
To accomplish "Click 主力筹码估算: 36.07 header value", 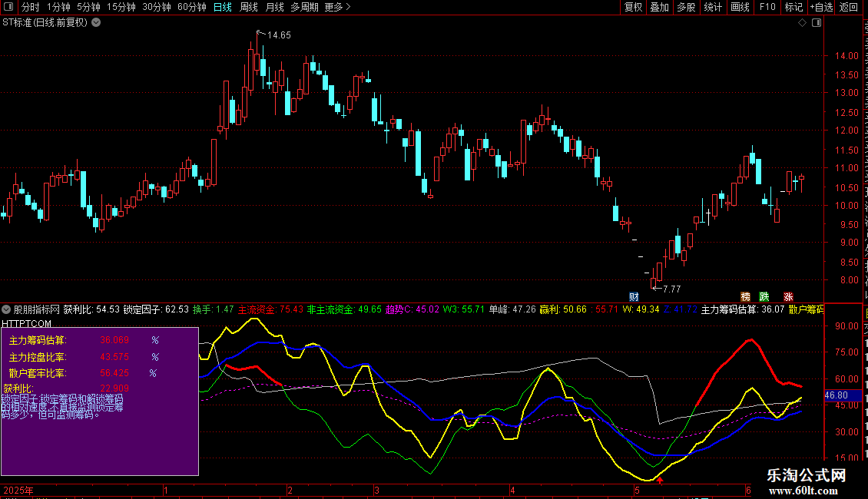I will pyautogui.click(x=743, y=309).
